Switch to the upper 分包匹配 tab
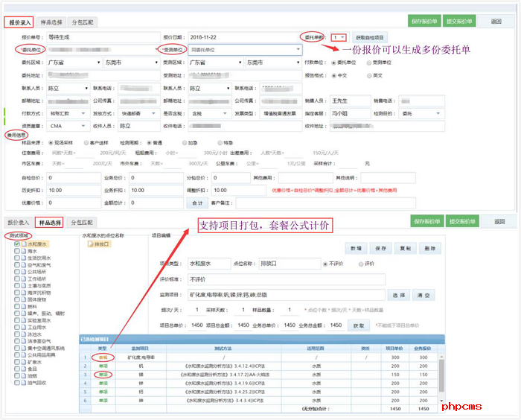The height and width of the screenshot is (420, 521). tap(83, 22)
